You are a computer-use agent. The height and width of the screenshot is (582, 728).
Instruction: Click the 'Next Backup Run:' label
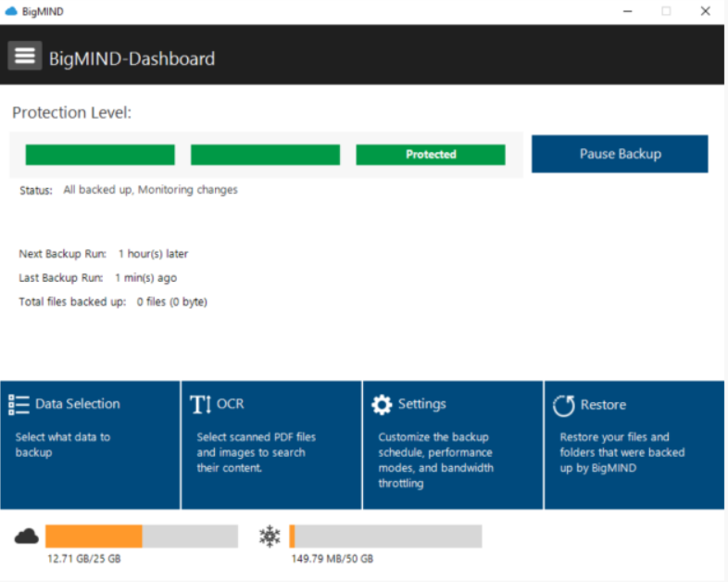pyautogui.click(x=62, y=254)
